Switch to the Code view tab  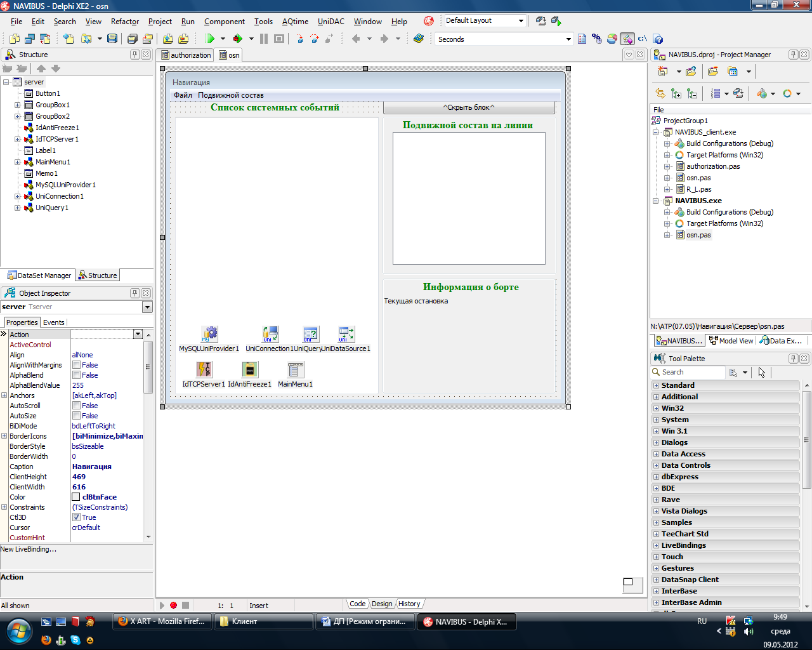pyautogui.click(x=358, y=604)
